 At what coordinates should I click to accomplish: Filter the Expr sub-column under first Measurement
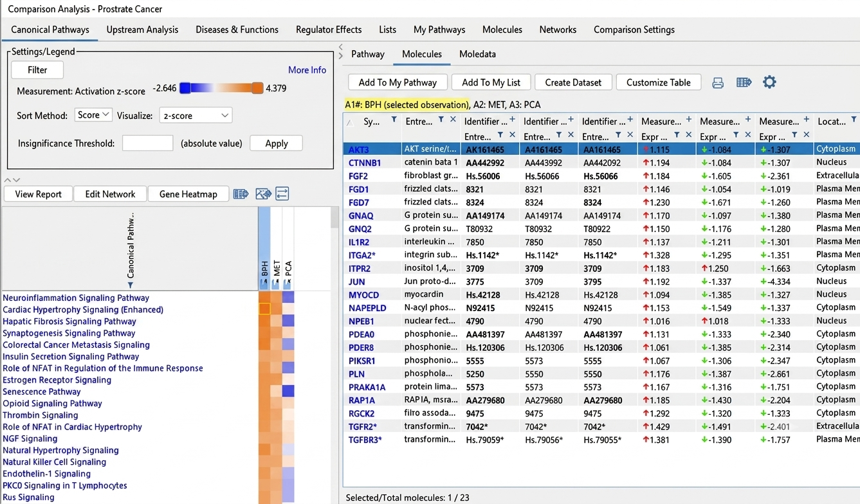click(677, 136)
